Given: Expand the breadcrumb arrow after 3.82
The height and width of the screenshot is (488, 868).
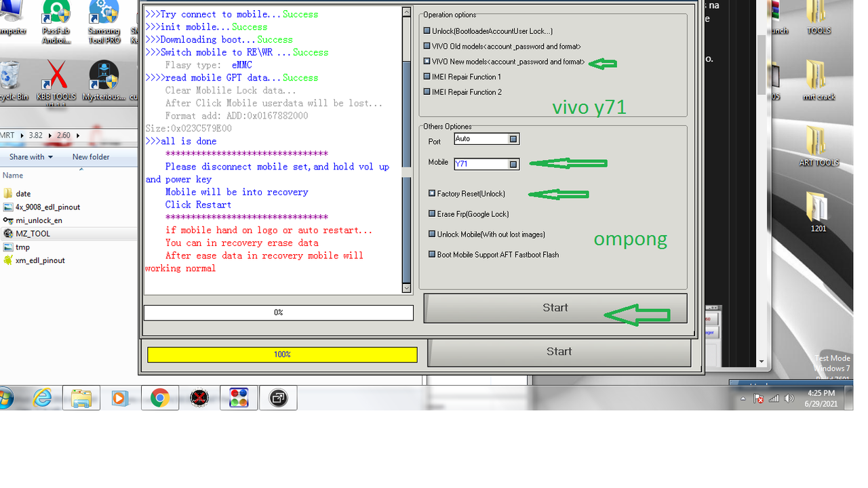Looking at the screenshot, I should point(49,136).
